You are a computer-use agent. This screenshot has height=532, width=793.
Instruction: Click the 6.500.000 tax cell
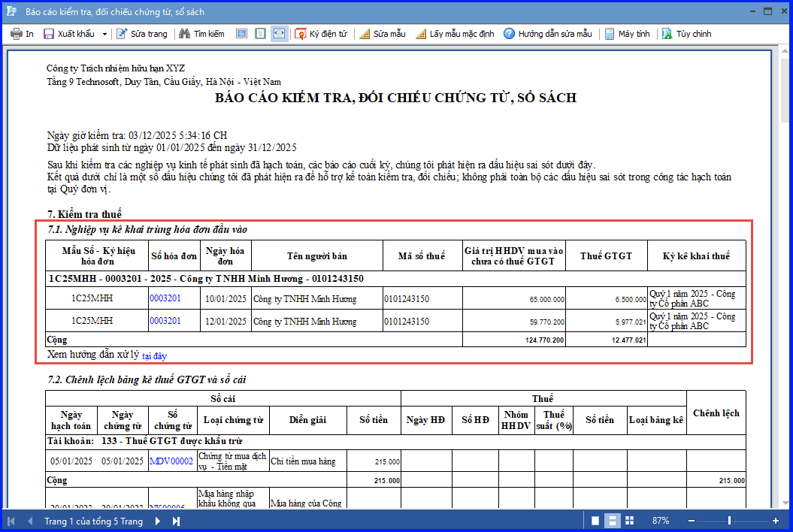(607, 299)
